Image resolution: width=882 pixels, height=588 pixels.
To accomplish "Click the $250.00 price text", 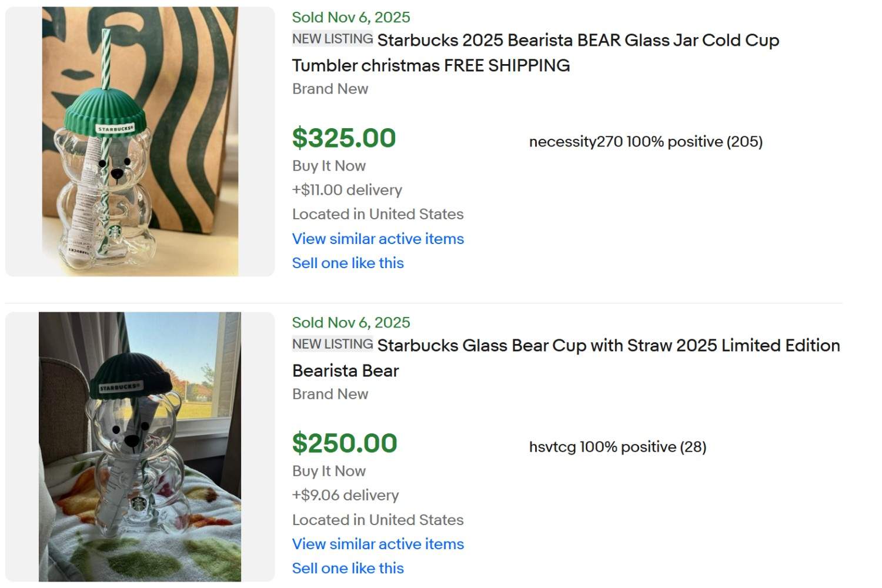I will (343, 443).
